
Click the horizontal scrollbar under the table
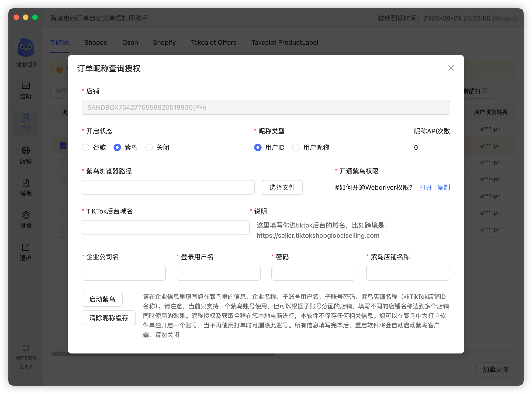click(162, 354)
